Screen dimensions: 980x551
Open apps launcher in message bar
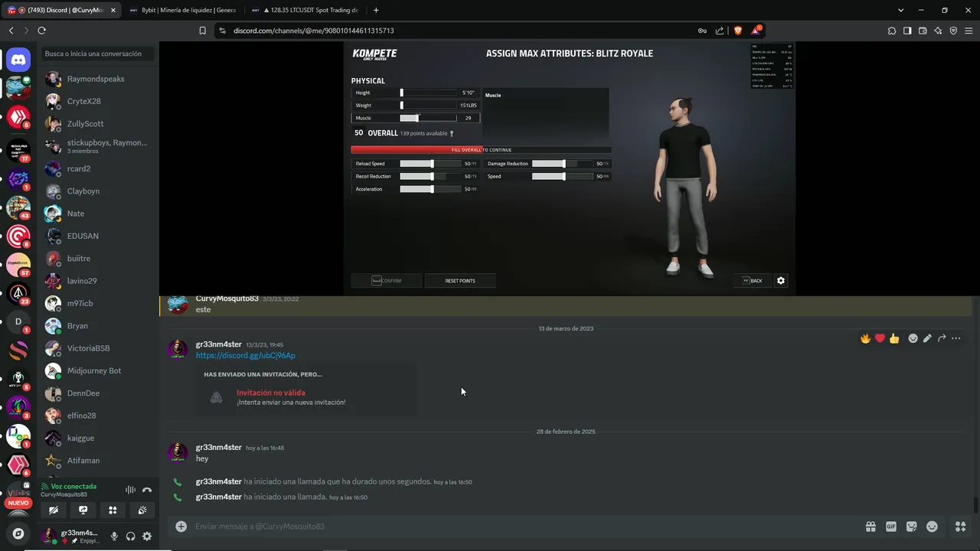click(x=960, y=527)
